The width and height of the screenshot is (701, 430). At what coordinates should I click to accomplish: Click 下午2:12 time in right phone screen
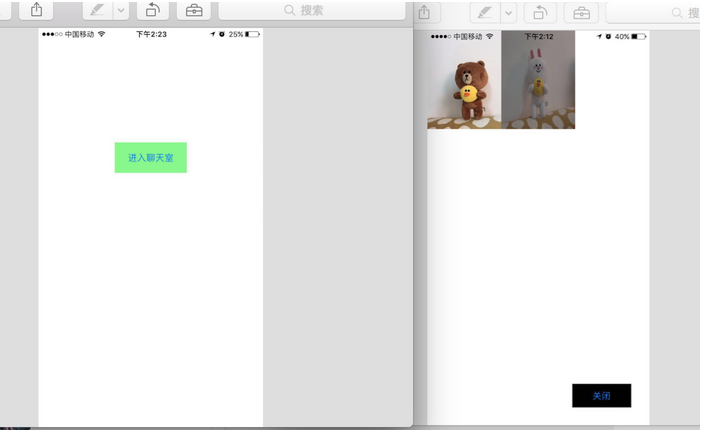(539, 37)
